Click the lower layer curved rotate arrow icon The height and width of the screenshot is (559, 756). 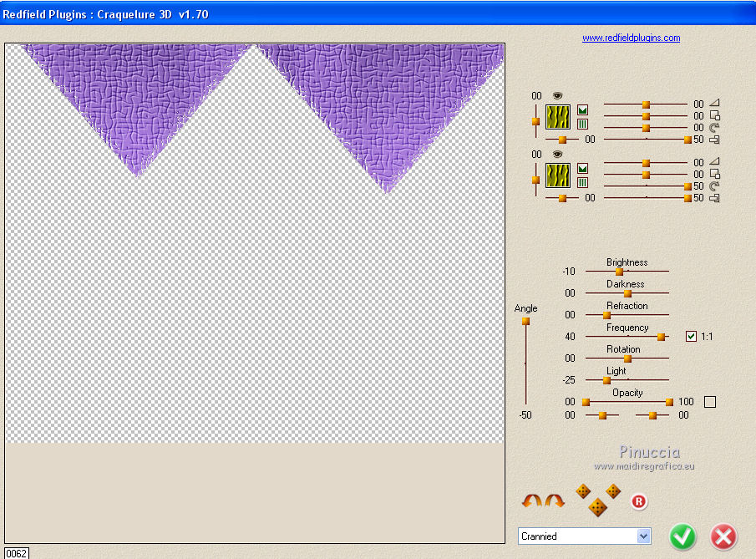click(714, 185)
